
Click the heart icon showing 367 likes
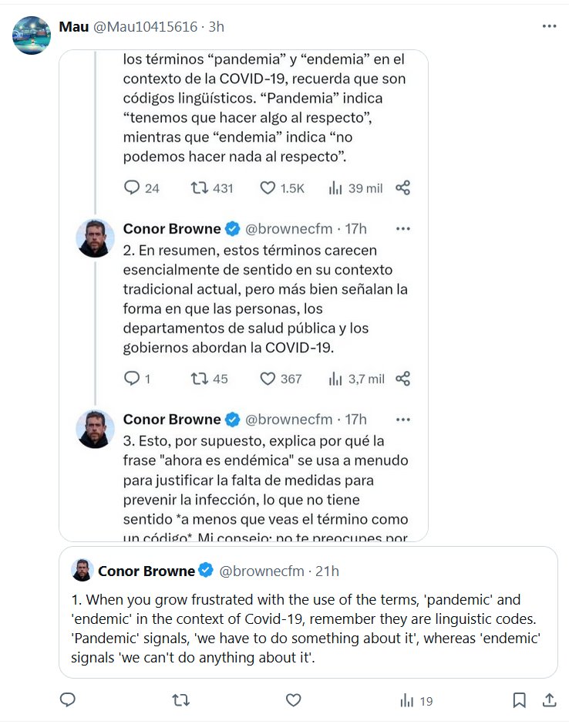(x=268, y=379)
